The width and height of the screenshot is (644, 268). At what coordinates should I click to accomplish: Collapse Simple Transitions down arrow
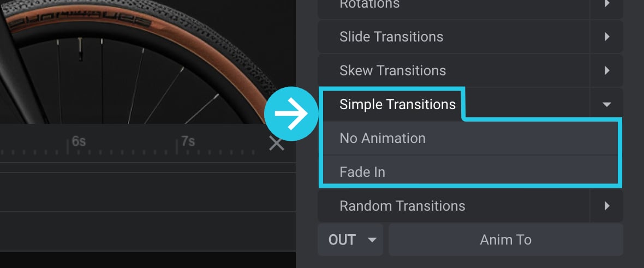pos(607,104)
